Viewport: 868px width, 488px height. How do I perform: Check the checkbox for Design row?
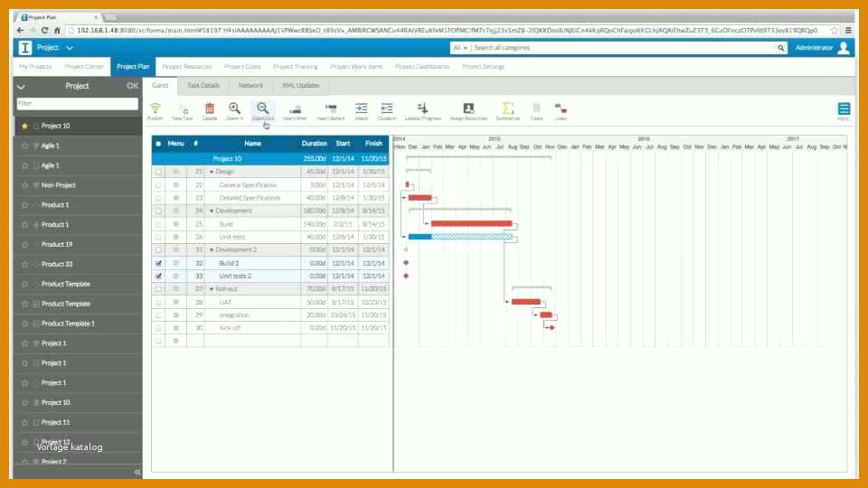159,172
